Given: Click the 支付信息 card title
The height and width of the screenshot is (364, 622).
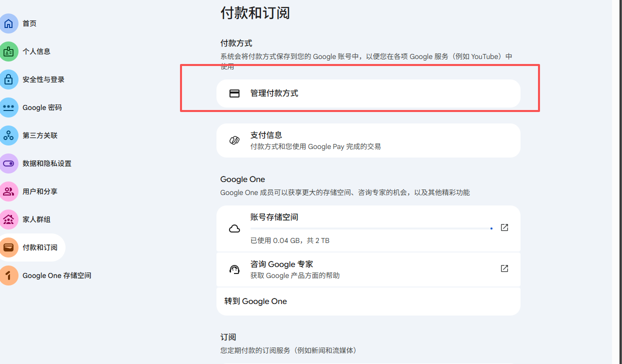Looking at the screenshot, I should [x=266, y=135].
